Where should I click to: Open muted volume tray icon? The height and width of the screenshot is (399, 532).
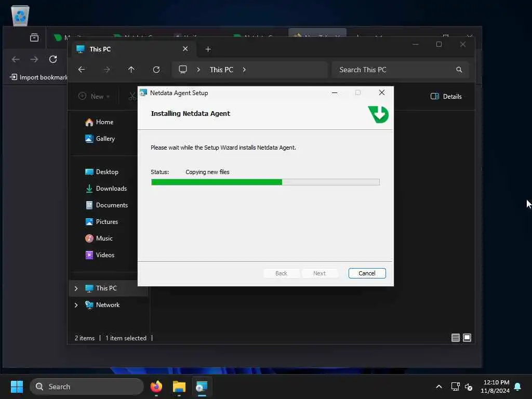469,387
